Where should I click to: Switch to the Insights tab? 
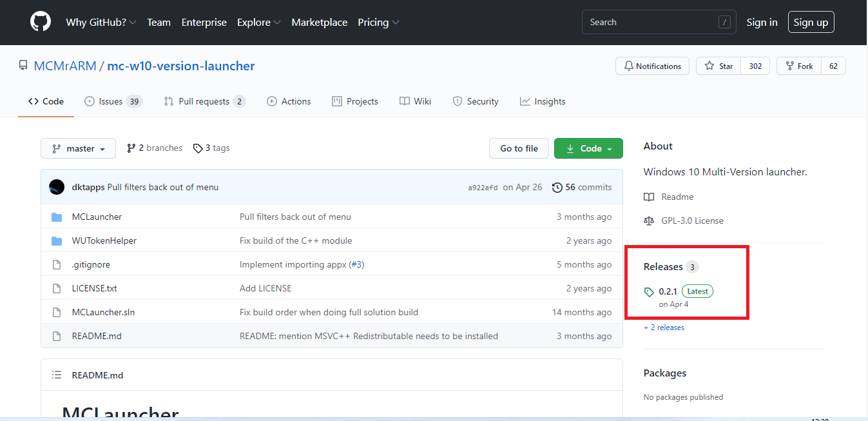click(x=543, y=101)
